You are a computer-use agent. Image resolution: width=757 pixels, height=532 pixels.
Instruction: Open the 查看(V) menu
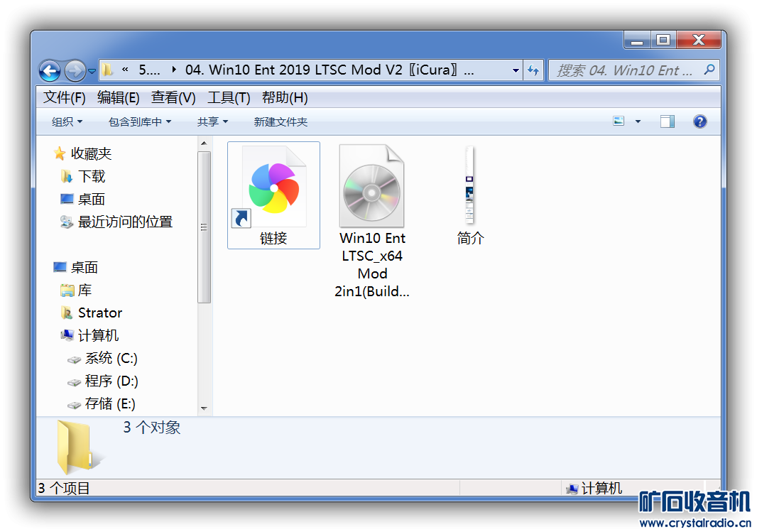(173, 97)
